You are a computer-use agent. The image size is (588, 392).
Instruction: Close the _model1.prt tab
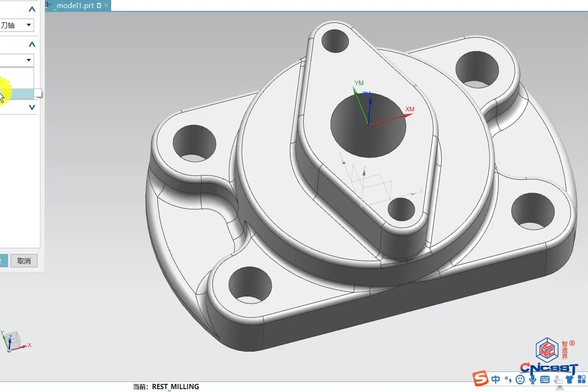click(x=106, y=6)
